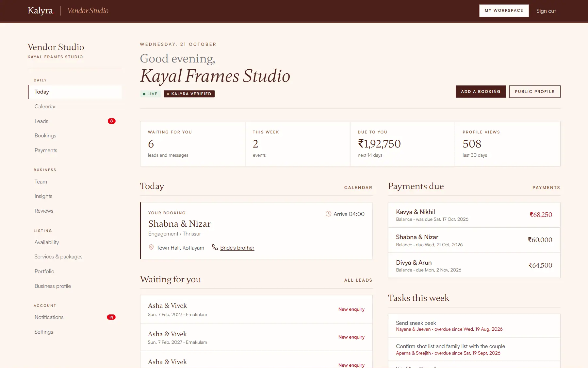Open the Shabna & Nizar booking card
The image size is (588, 368).
click(x=256, y=231)
